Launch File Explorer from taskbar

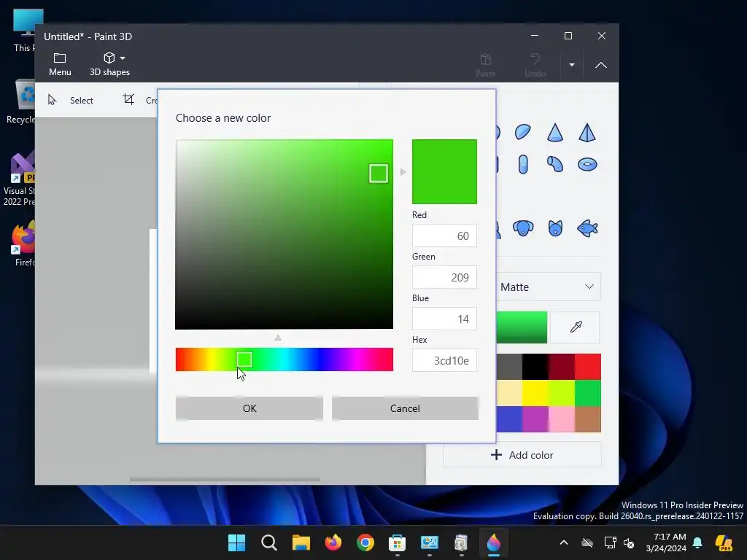tap(301, 542)
